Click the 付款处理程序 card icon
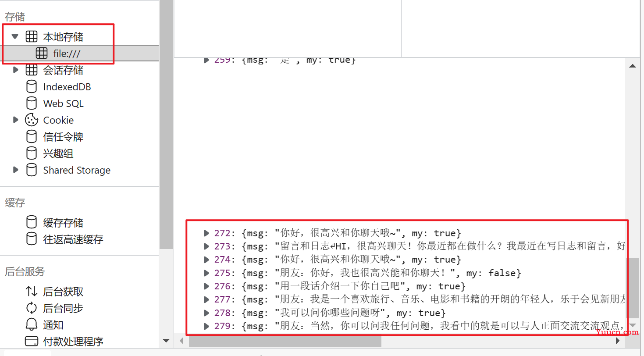644x356 pixels. point(32,341)
